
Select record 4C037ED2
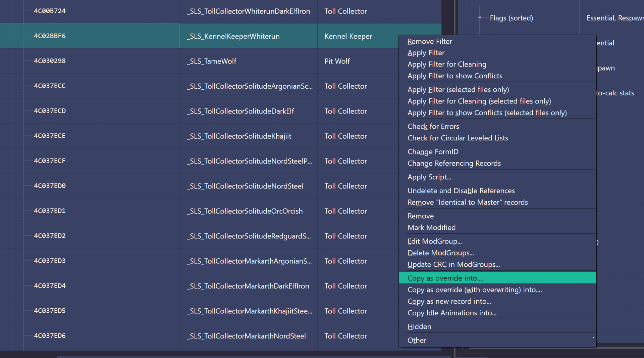50,236
